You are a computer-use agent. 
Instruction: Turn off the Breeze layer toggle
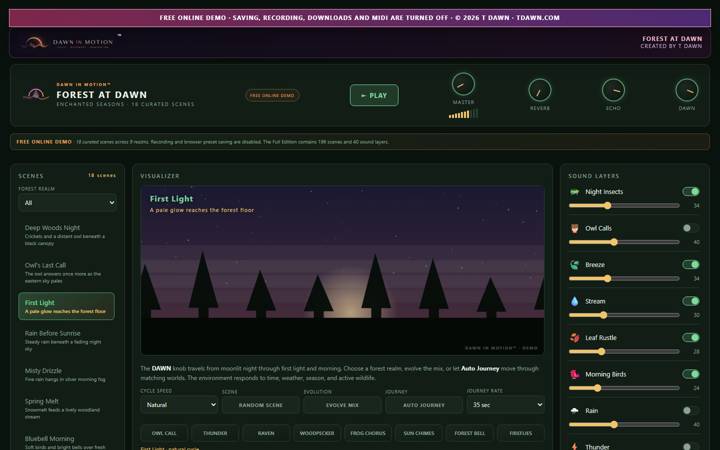(x=691, y=264)
